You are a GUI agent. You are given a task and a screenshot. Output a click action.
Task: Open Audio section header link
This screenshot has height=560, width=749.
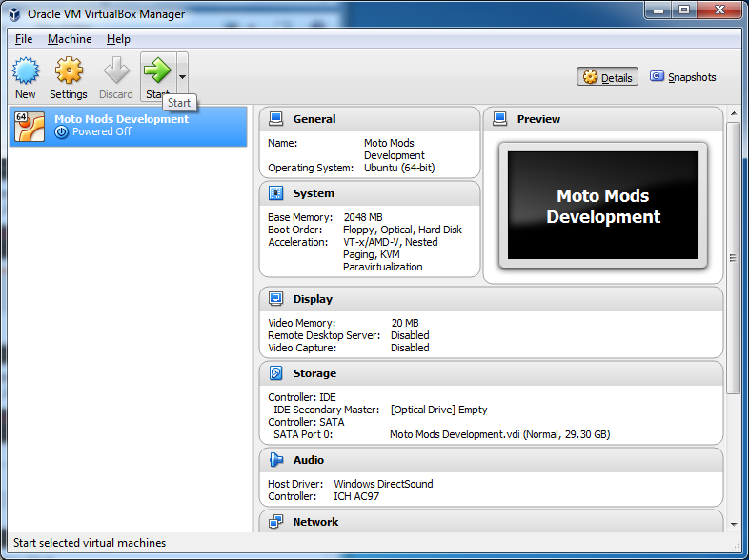tap(309, 460)
